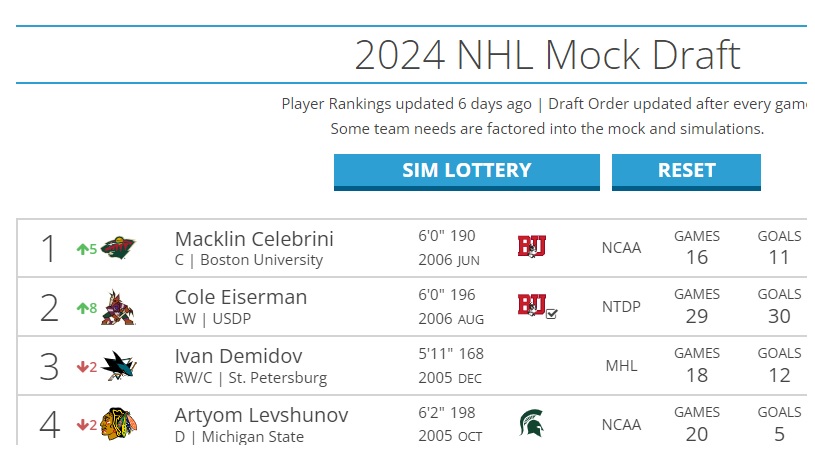815x456 pixels.
Task: Click the Minnesota Wild team logo
Action: pos(118,248)
